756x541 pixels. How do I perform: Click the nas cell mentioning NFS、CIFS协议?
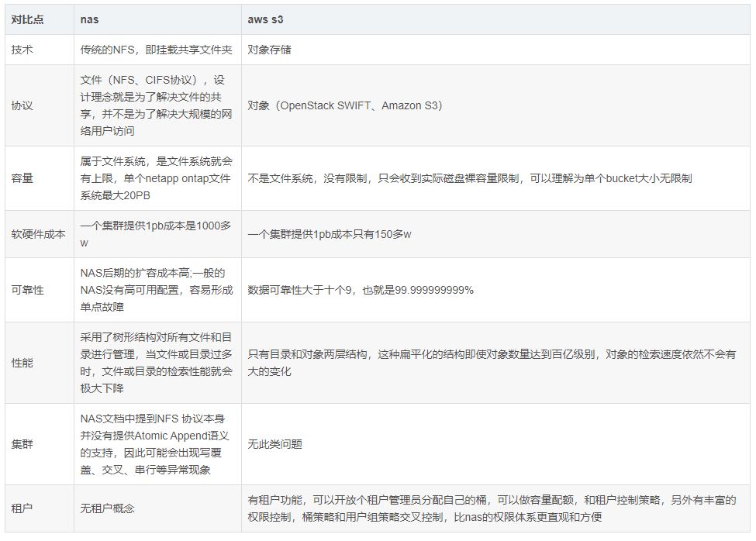(157, 105)
